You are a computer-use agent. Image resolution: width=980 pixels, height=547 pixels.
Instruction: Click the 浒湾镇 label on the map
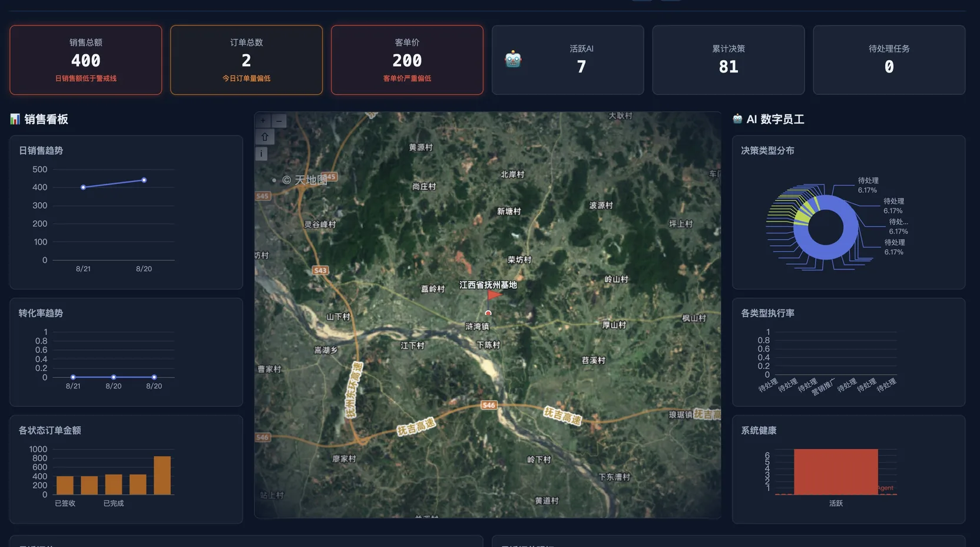tap(477, 326)
